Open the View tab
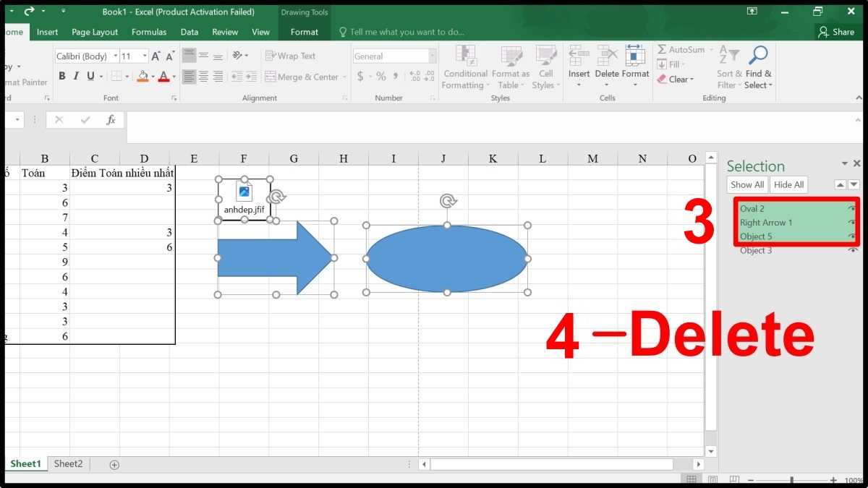868x488 pixels. [x=261, y=32]
